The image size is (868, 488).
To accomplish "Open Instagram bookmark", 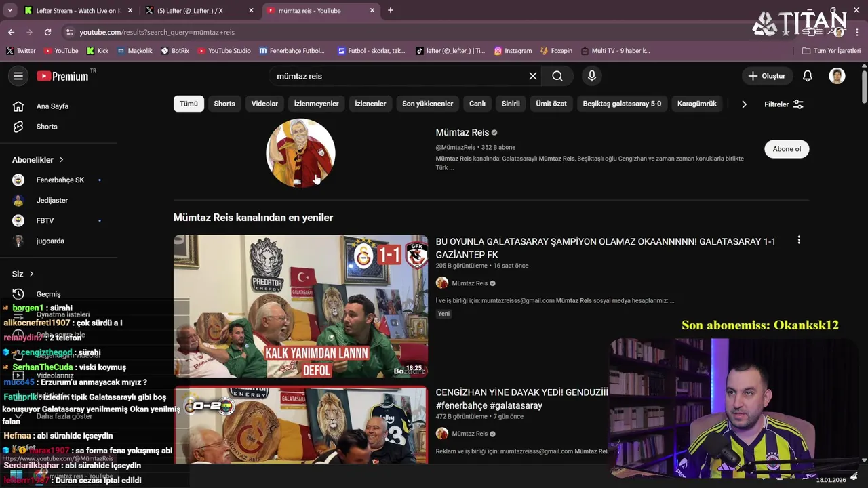I will click(513, 51).
